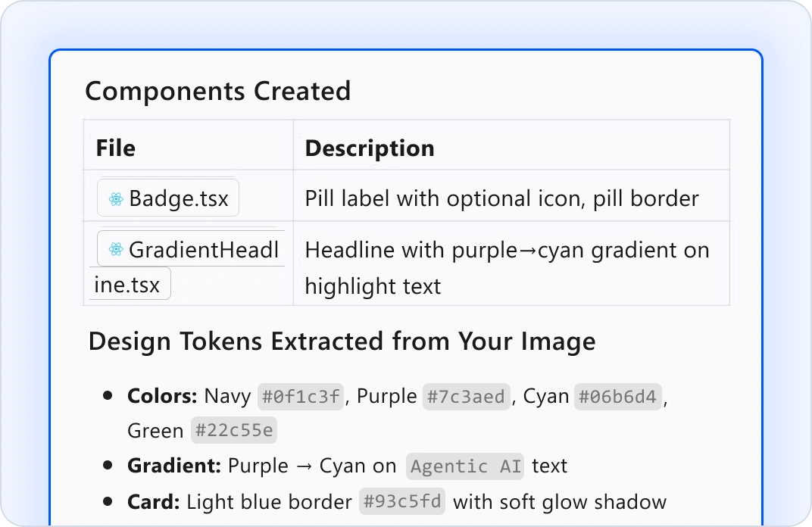This screenshot has width=812, height=527.
Task: Click the bold Card: label
Action: click(x=153, y=501)
